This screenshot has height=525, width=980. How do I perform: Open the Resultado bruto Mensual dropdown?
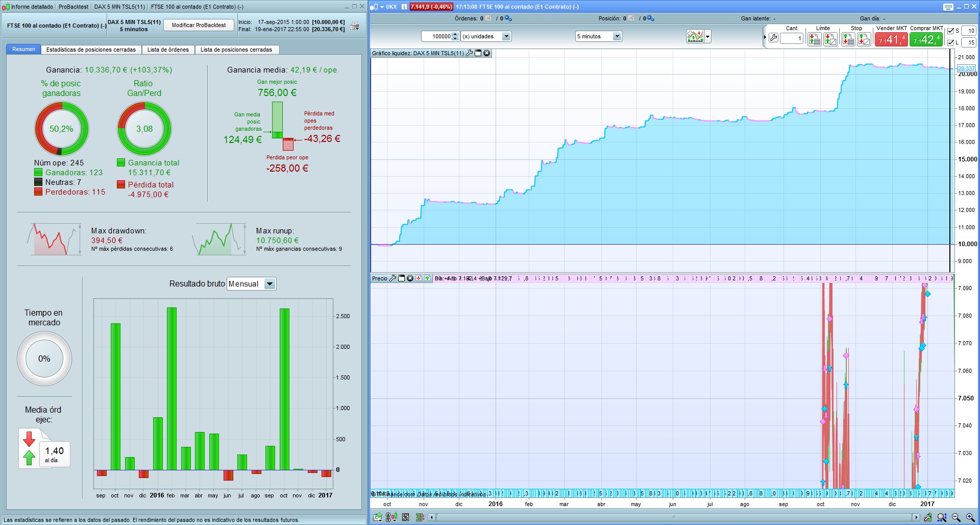click(x=270, y=284)
